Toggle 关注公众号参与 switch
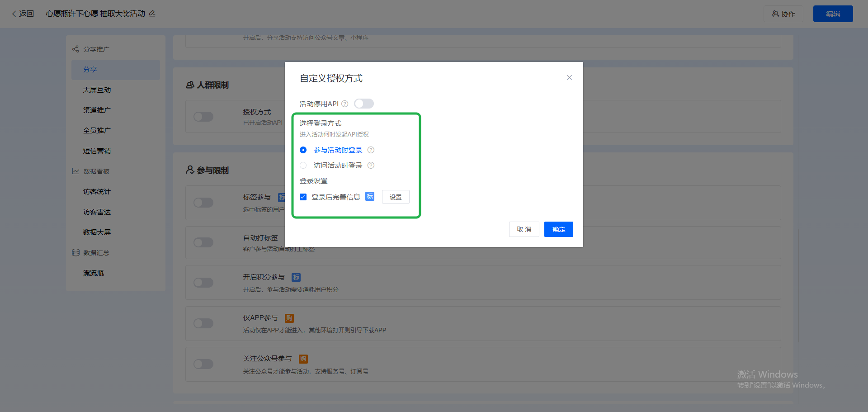 click(203, 364)
